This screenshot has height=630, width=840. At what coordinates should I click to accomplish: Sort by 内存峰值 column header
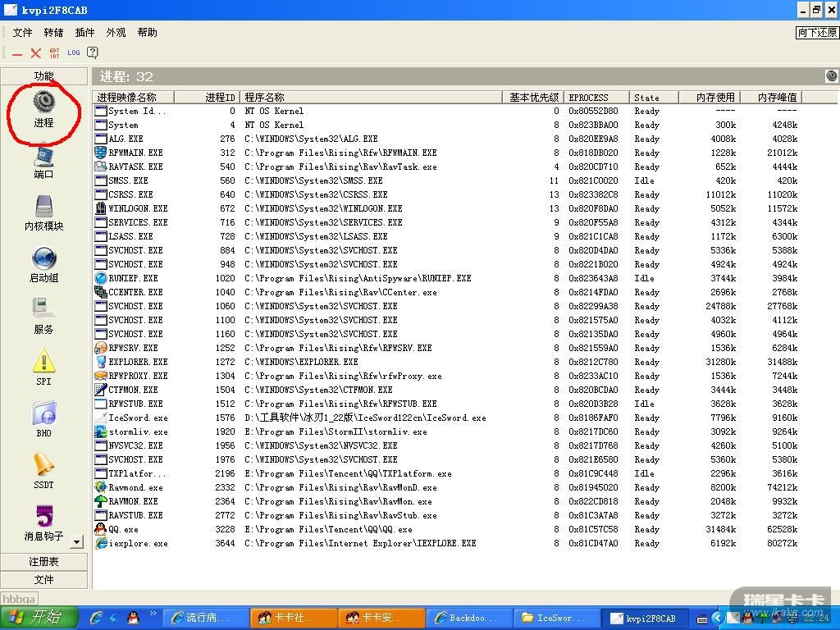point(772,97)
